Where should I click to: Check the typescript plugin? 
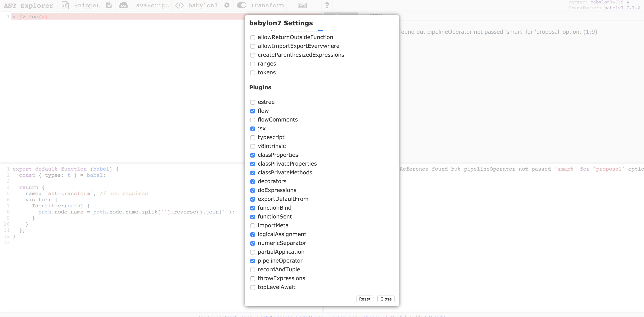point(252,137)
